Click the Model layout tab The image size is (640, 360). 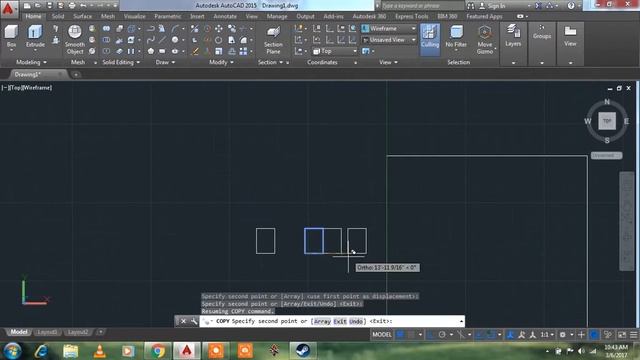[18, 332]
